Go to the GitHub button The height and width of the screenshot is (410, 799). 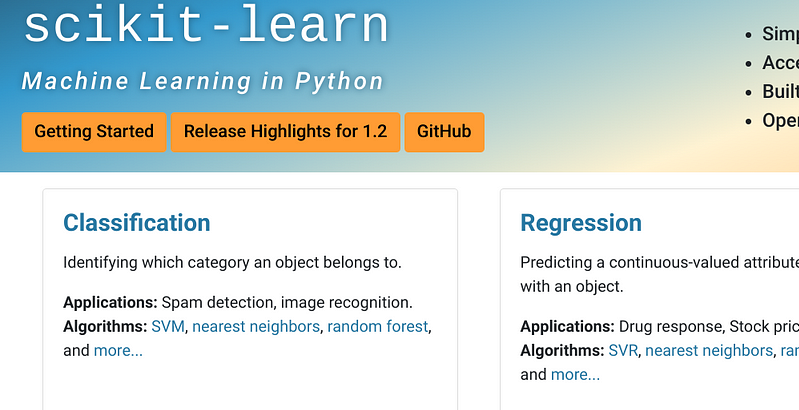444,132
